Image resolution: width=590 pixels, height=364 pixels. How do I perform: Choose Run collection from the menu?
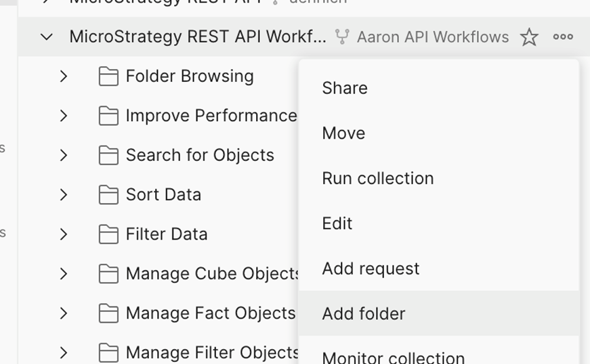click(377, 179)
